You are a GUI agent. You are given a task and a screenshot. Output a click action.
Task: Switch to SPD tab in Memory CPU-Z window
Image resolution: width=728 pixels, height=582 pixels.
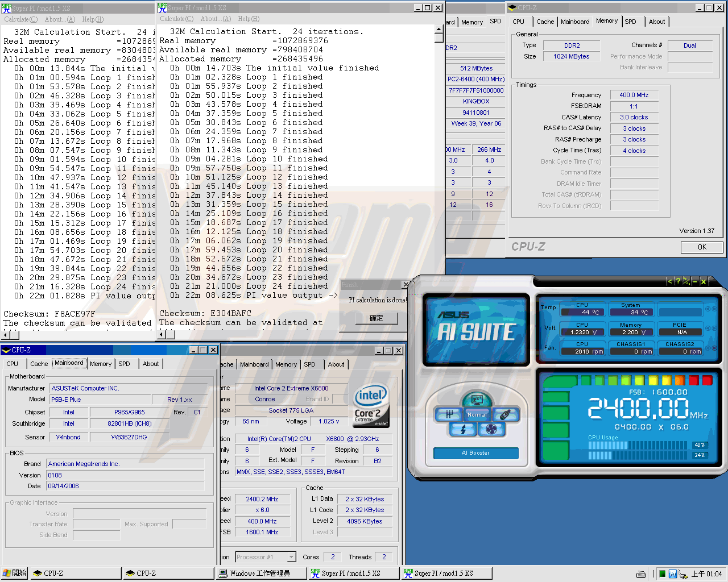631,22
